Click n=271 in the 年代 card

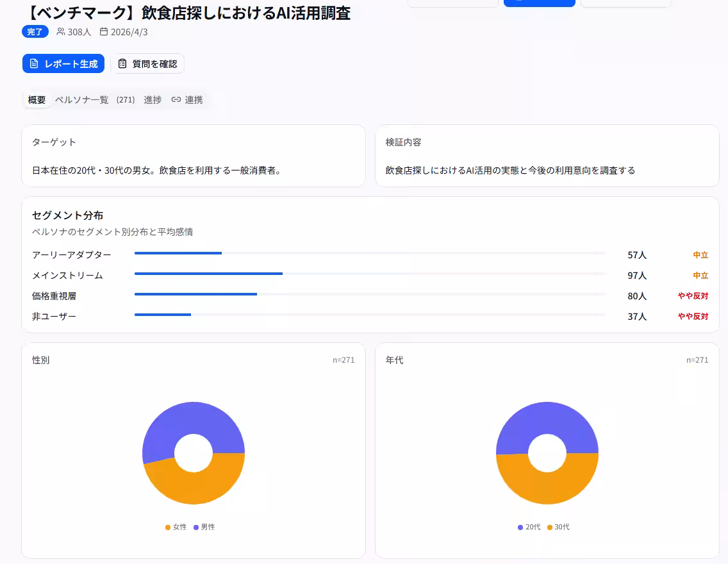coord(697,360)
